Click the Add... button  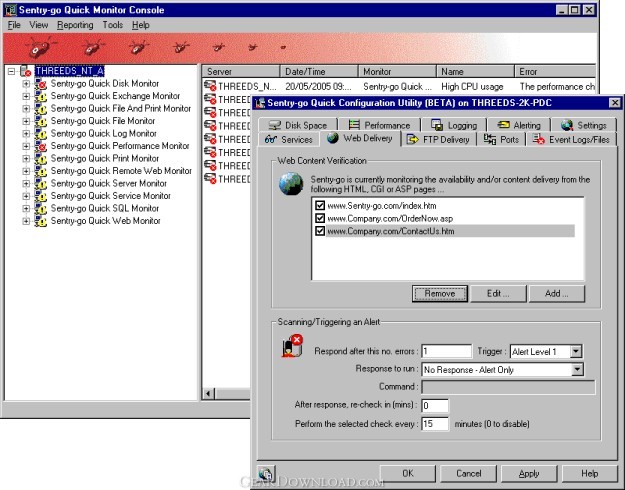[x=557, y=293]
